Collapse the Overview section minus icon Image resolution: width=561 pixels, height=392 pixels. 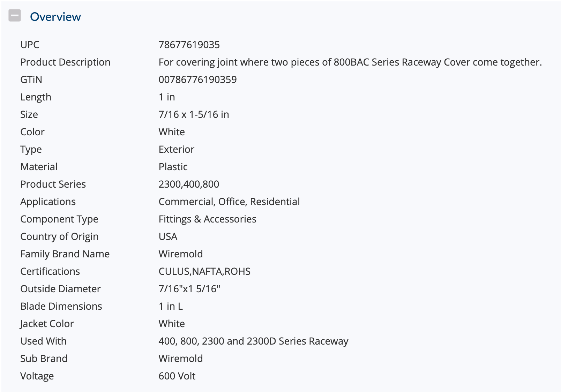pos(15,16)
